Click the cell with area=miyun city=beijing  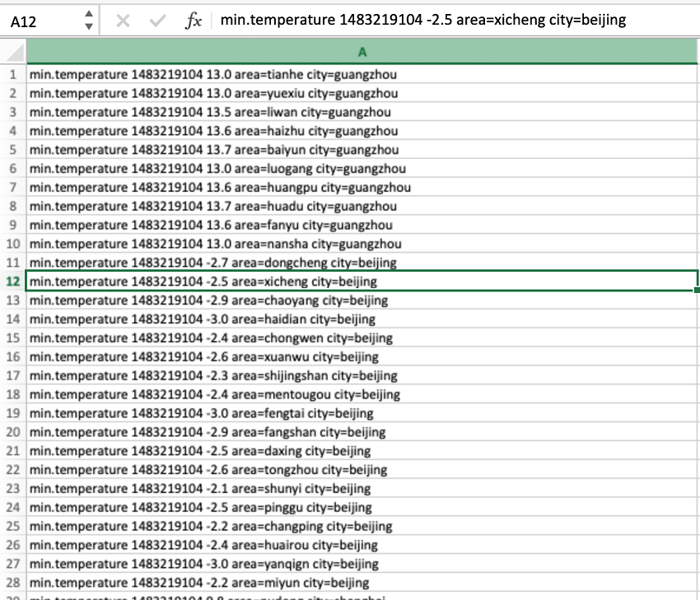[x=362, y=583]
